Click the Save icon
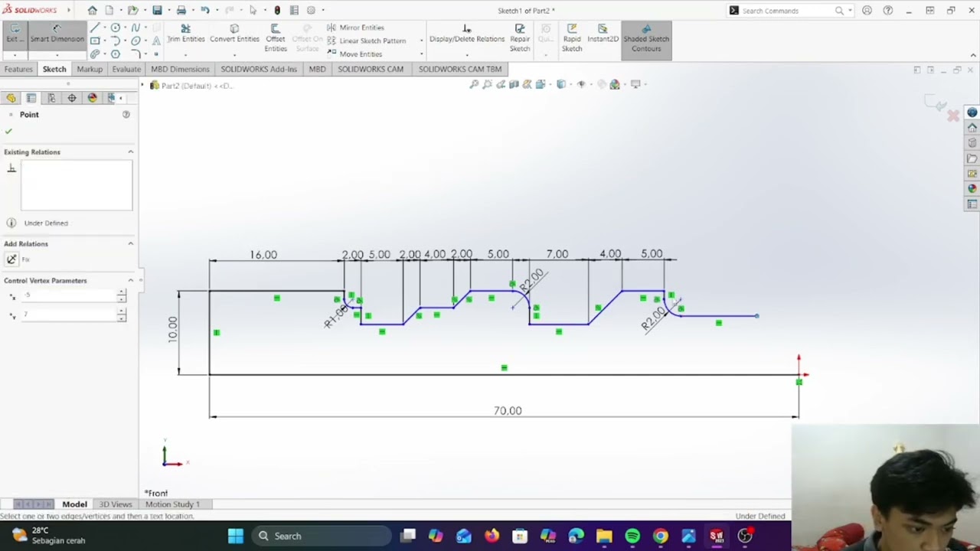This screenshot has height=551, width=980. (x=157, y=11)
